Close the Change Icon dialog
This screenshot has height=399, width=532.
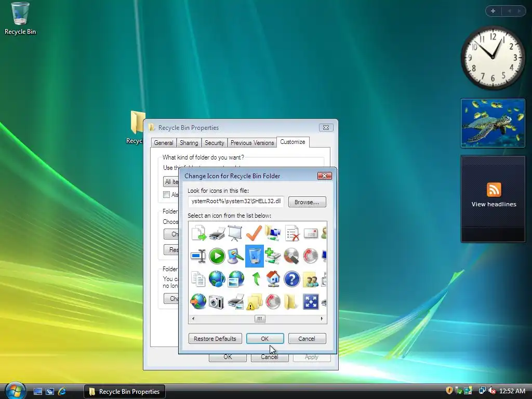(x=324, y=176)
